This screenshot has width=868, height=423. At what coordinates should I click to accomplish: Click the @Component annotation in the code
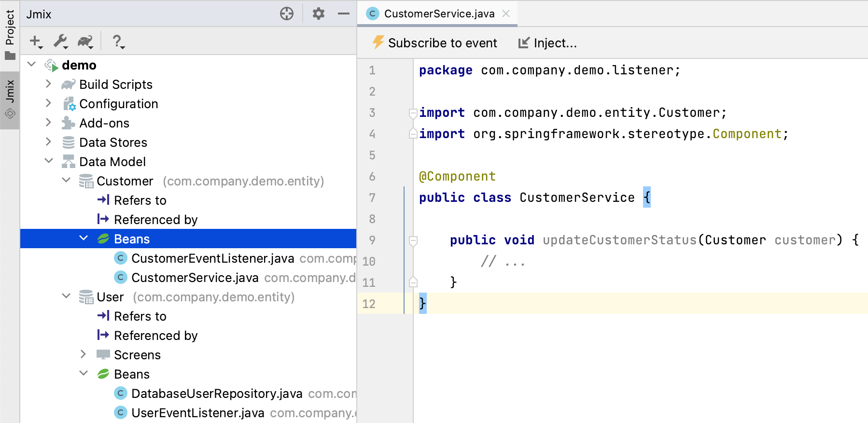pos(457,176)
